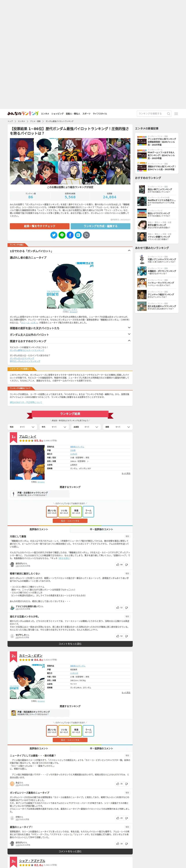Viewport: 186px width, 868px height.
Task: Like the 進化する豆腐メンタル少年 comment
Action: (x=120, y=636)
